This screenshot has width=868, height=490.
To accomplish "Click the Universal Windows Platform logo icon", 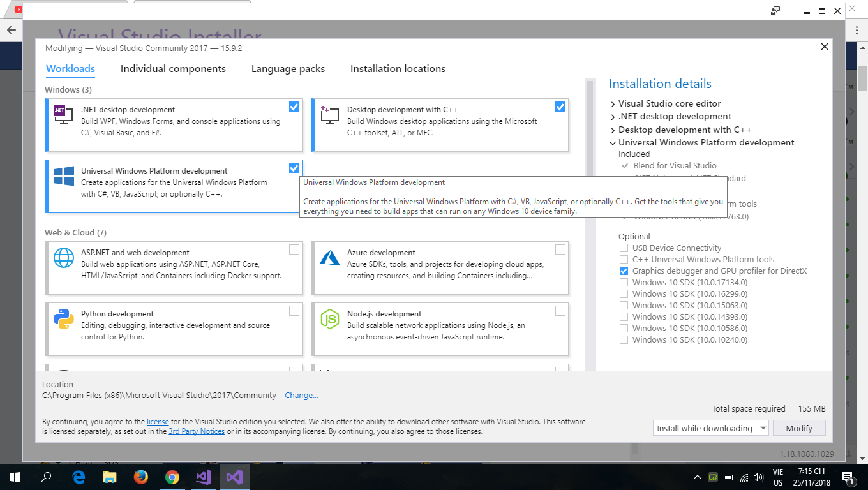I will tap(63, 176).
